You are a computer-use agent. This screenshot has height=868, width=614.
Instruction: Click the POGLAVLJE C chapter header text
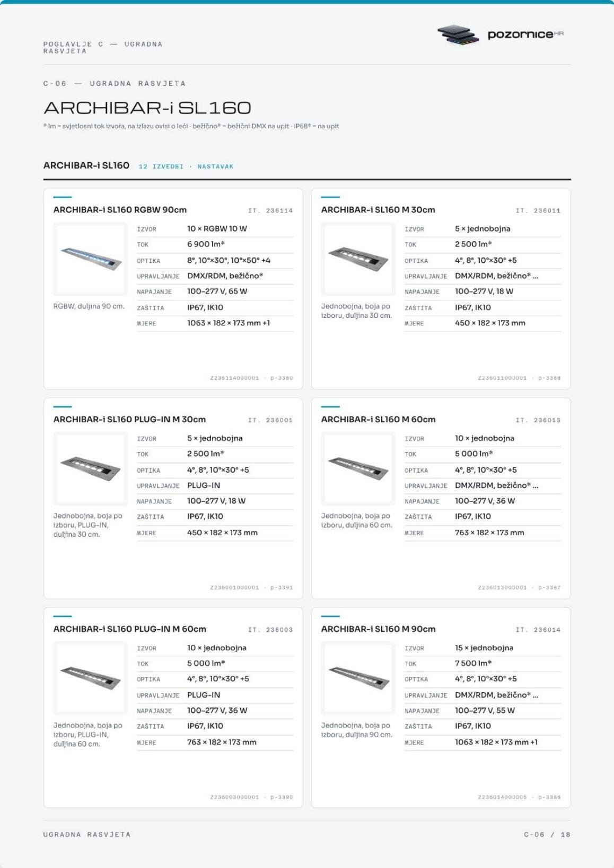pos(103,48)
